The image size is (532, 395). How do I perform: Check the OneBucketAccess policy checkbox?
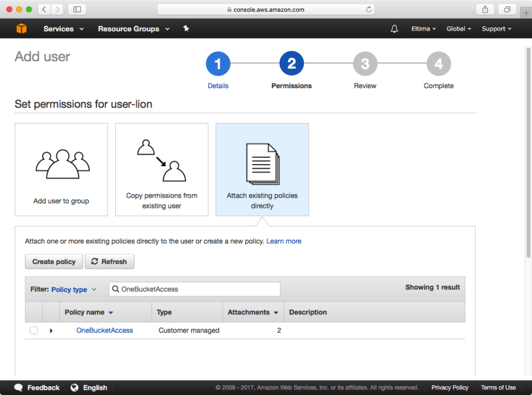33,330
